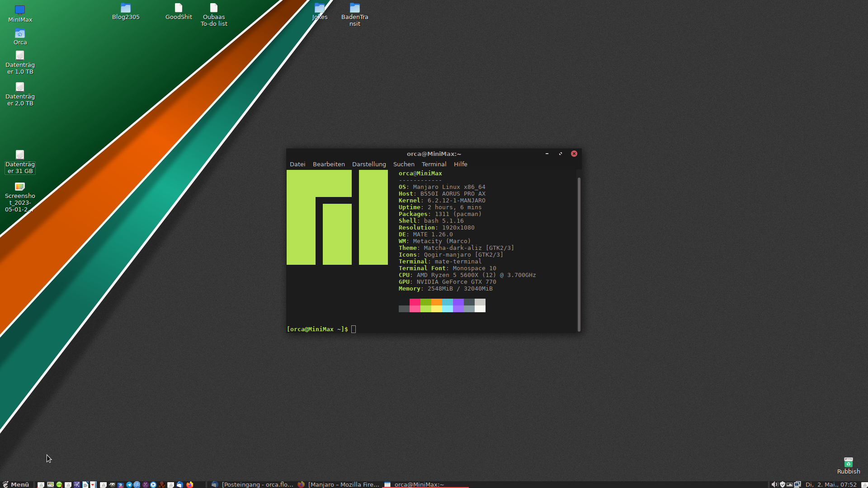Screen dimensions: 868x488
Task: Select the Datenträger 2,0 TB drive icon
Action: pyautogui.click(x=20, y=94)
